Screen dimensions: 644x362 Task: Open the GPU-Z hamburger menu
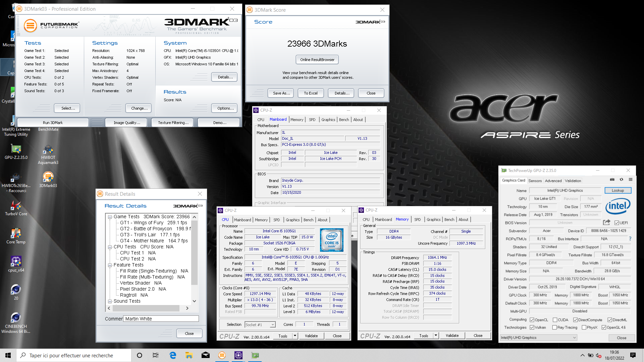(631, 180)
